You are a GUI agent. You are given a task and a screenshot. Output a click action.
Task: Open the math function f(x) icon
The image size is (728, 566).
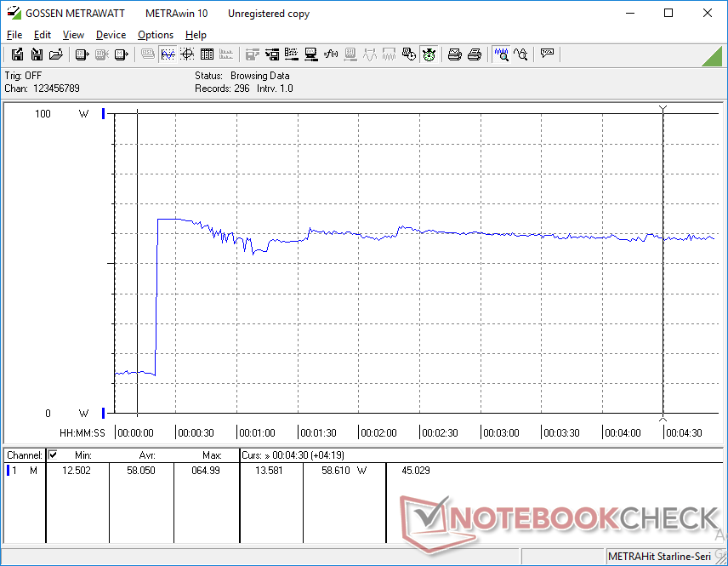[331, 54]
